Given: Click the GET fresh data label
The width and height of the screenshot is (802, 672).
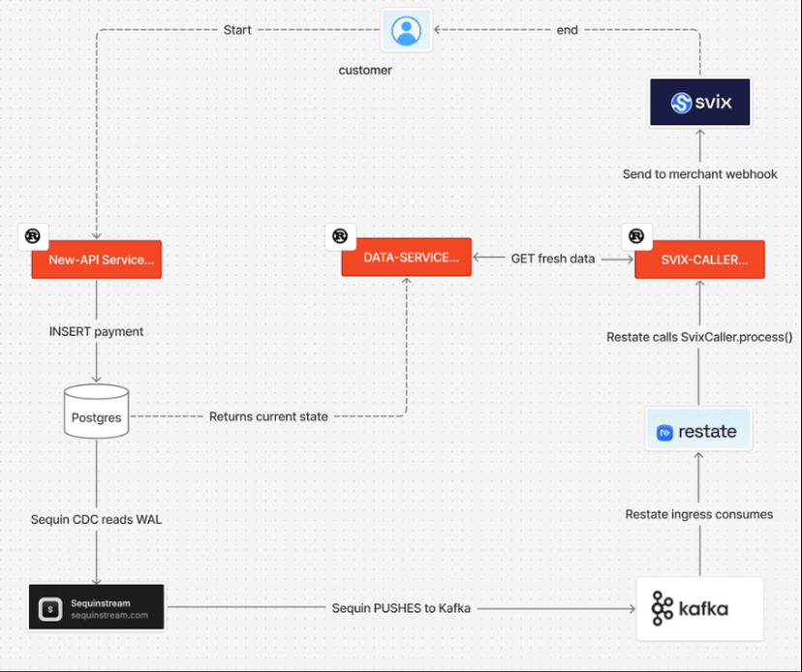Looking at the screenshot, I should 553,259.
